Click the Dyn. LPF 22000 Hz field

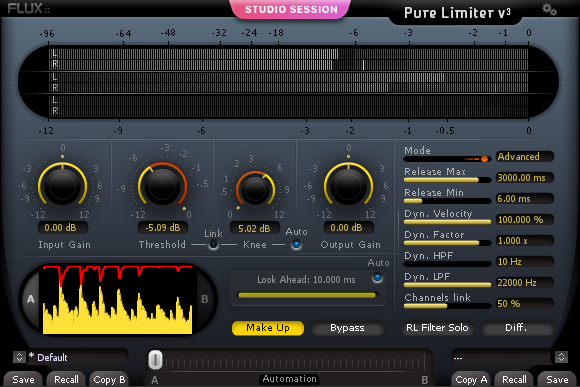(x=525, y=283)
